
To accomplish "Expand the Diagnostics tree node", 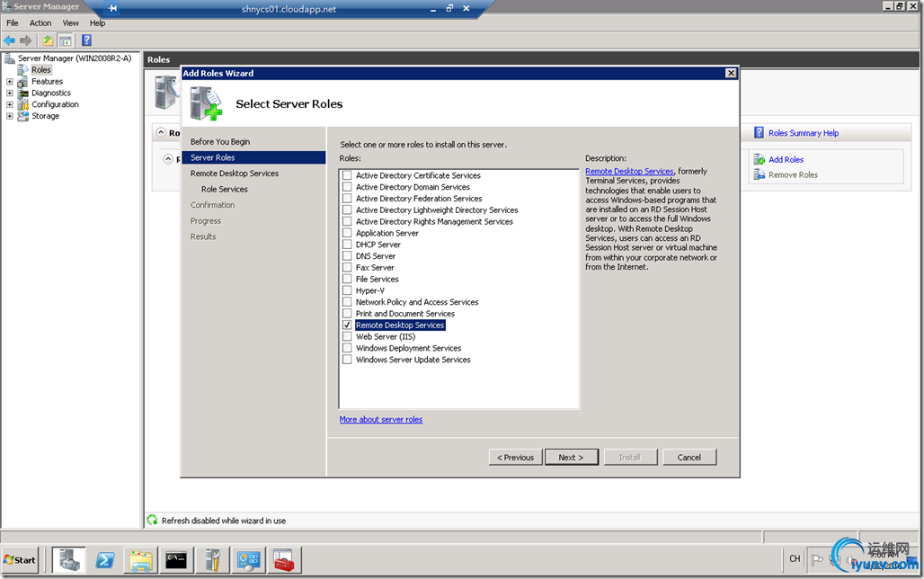I will pos(9,93).
